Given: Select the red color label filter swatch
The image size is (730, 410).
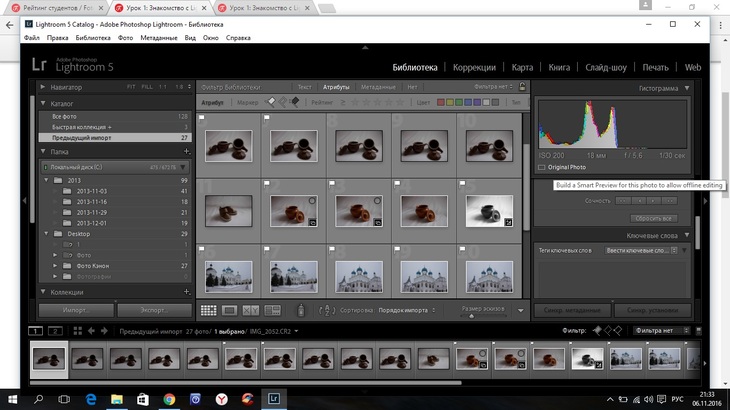Looking at the screenshot, I should point(442,102).
